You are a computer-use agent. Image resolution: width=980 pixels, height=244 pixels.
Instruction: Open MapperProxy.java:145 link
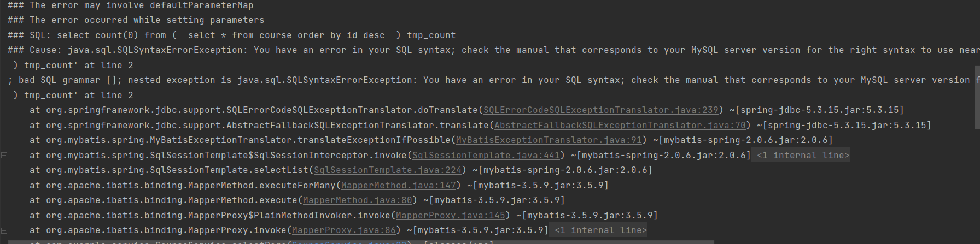(x=451, y=216)
